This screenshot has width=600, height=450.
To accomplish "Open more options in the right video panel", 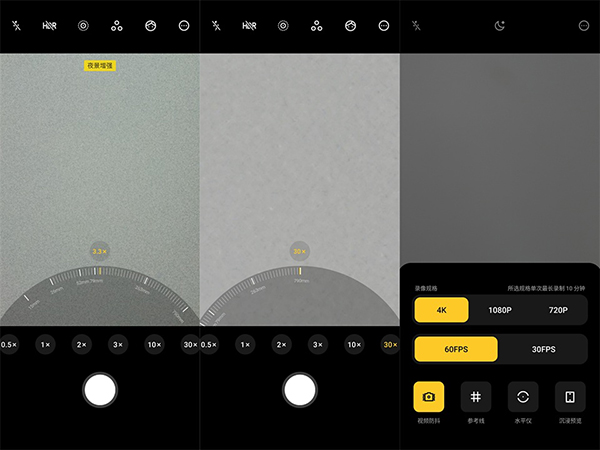I will [x=583, y=26].
